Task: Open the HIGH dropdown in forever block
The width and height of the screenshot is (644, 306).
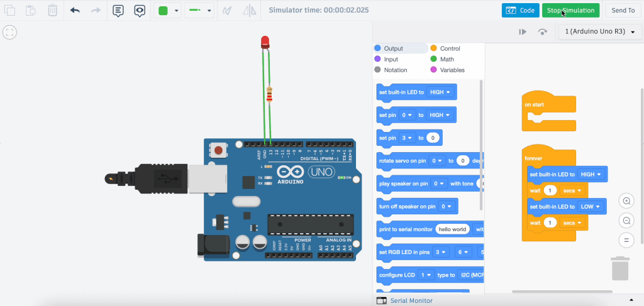Action: [592, 174]
